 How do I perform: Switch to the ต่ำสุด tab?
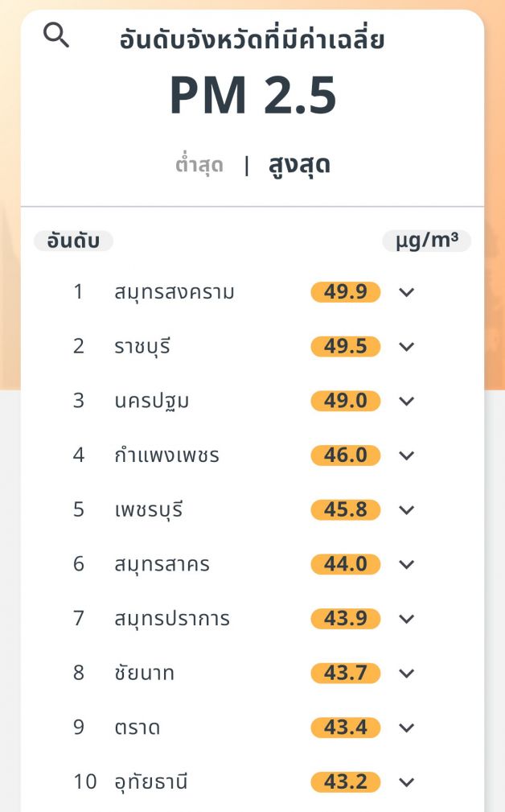[x=199, y=166]
